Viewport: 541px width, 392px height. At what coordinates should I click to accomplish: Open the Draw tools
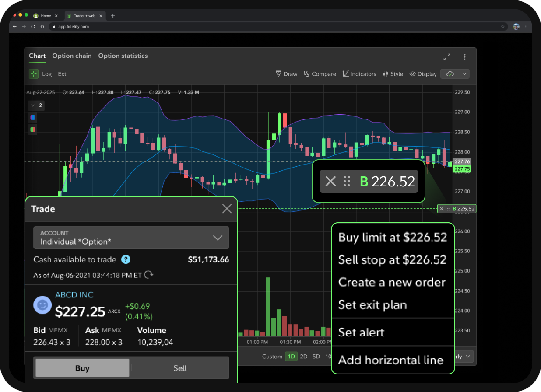click(x=287, y=74)
